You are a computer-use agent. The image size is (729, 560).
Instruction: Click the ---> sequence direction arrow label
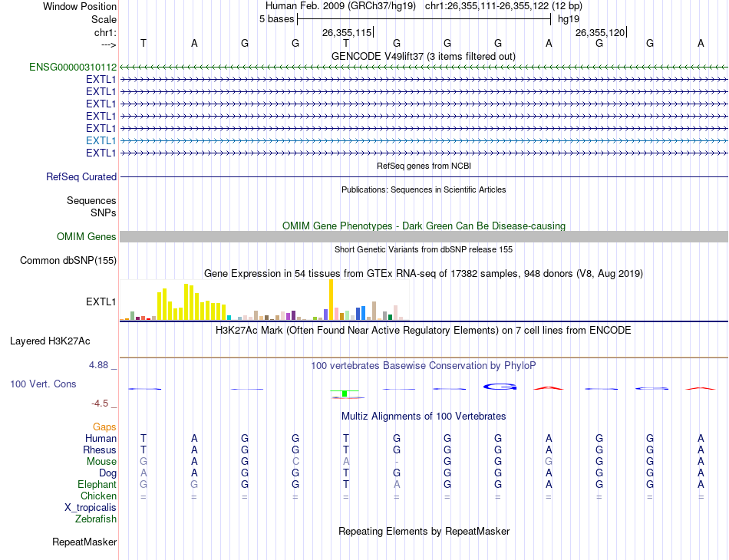(x=108, y=44)
